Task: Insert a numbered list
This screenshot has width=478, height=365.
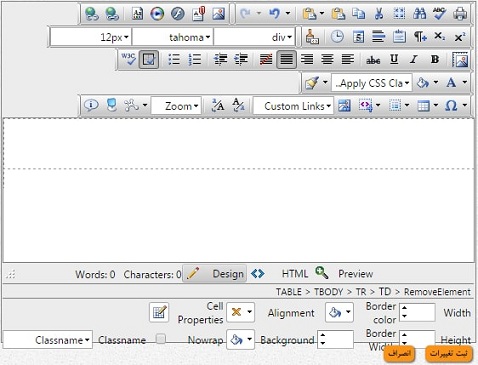Action: click(195, 60)
